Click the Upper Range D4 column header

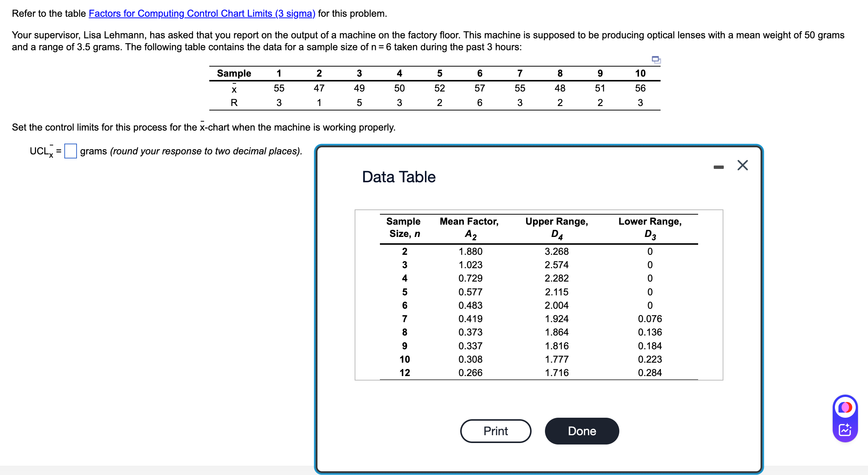556,227
